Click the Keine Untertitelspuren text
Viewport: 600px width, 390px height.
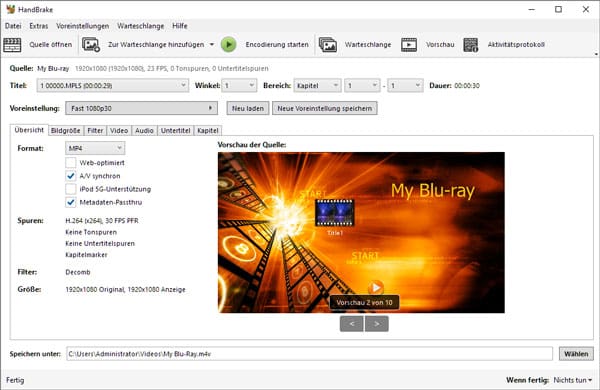click(x=100, y=243)
